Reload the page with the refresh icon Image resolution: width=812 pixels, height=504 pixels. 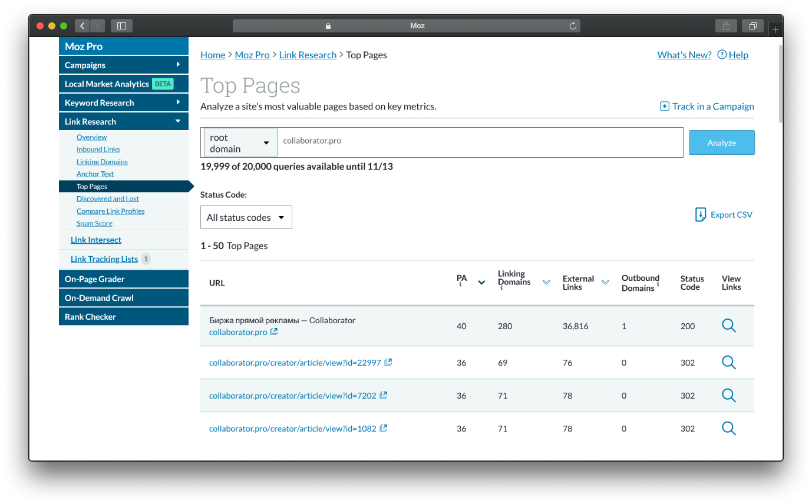[x=573, y=26]
